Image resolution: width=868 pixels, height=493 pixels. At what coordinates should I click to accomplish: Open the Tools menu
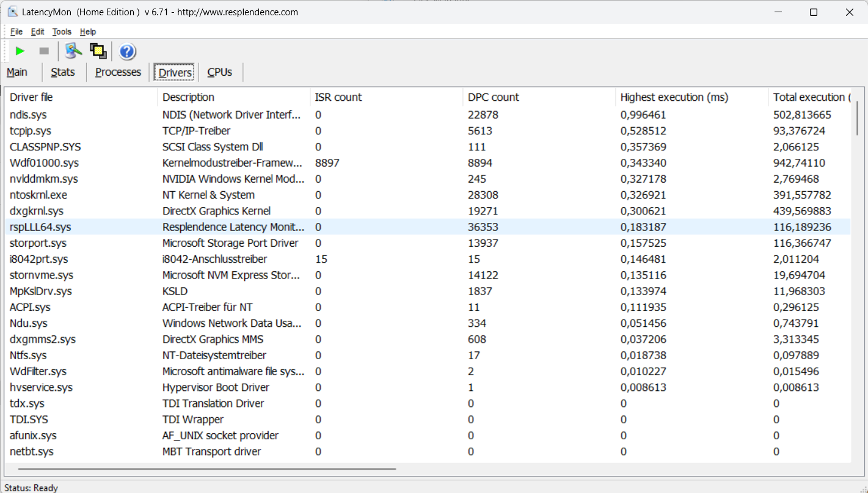62,32
